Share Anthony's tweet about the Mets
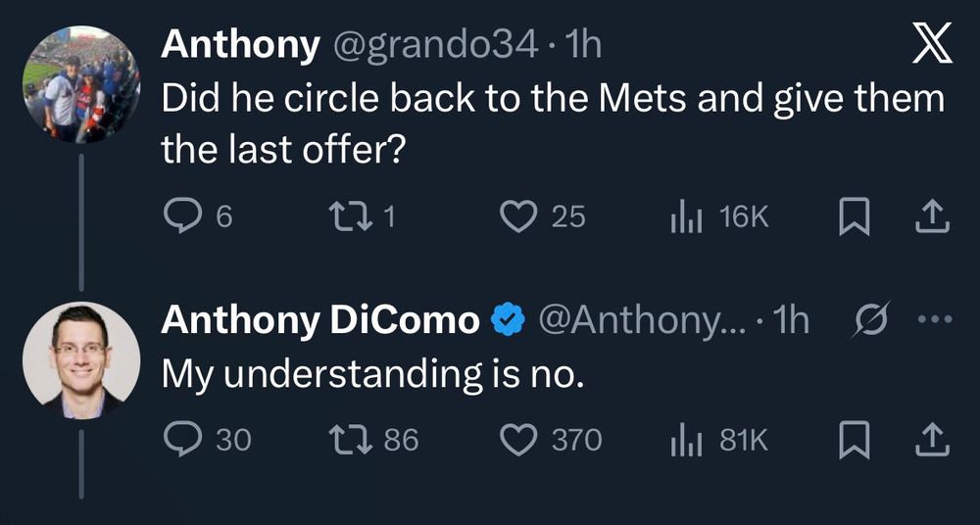 [932, 217]
